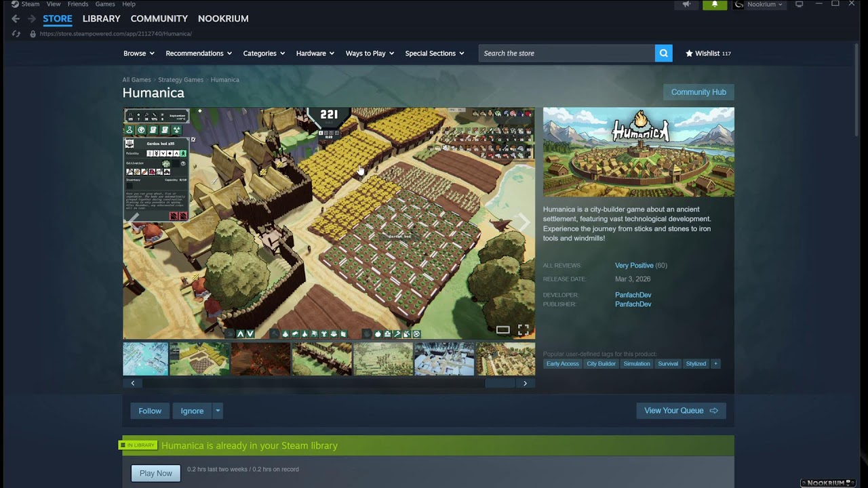
Task: Click the Play Now button
Action: [156, 473]
